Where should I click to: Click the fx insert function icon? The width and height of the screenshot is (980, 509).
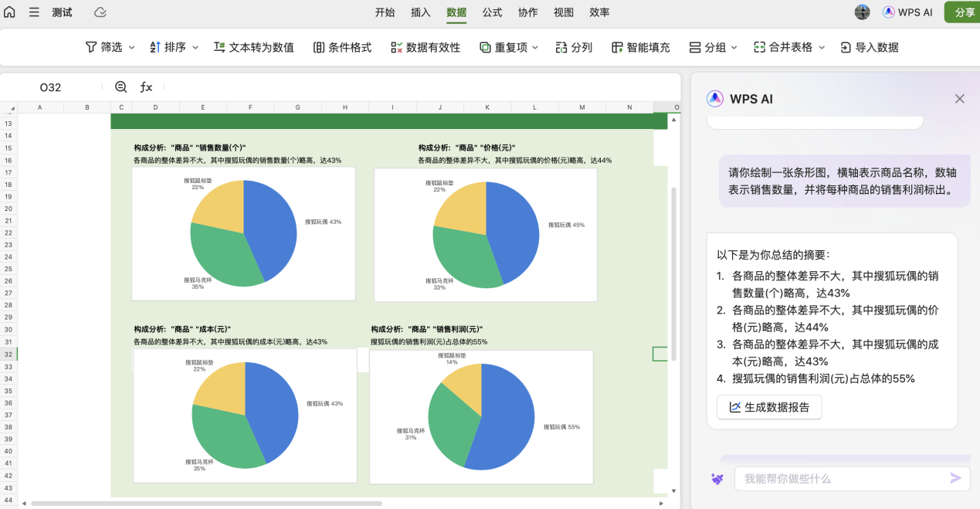(x=146, y=87)
